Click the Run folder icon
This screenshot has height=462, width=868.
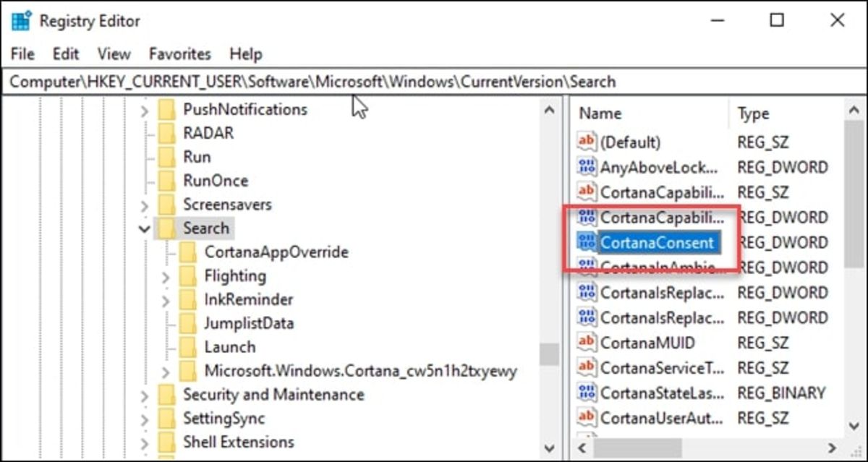[167, 158]
